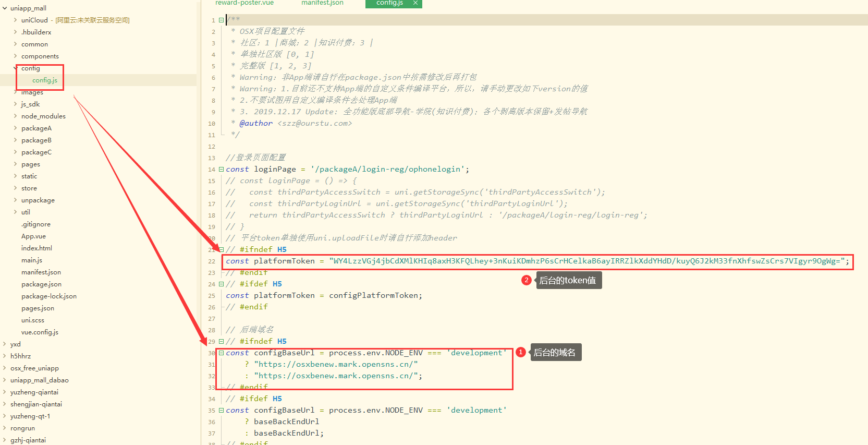Viewport: 868px width, 445px height.
Task: Open manifest.json in file tree
Action: 41,272
